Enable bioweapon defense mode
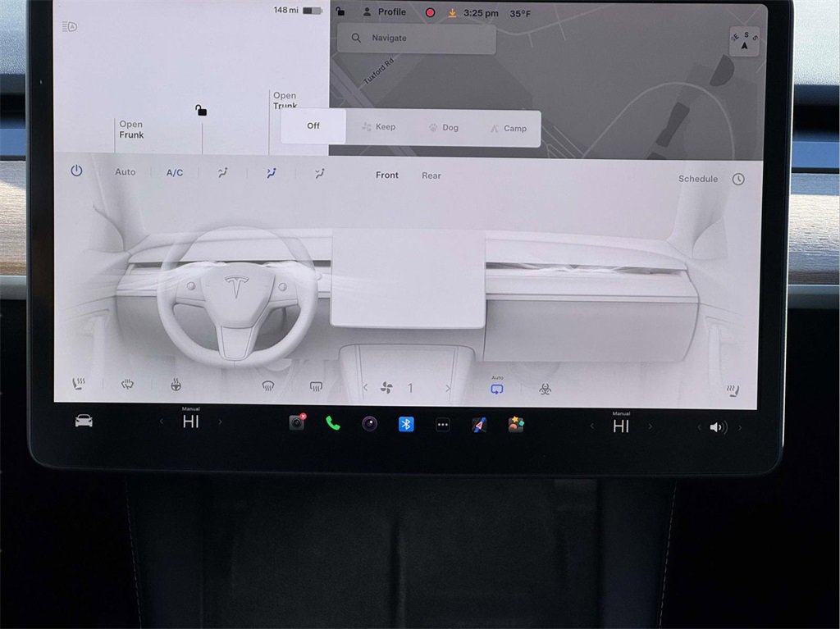 (545, 389)
